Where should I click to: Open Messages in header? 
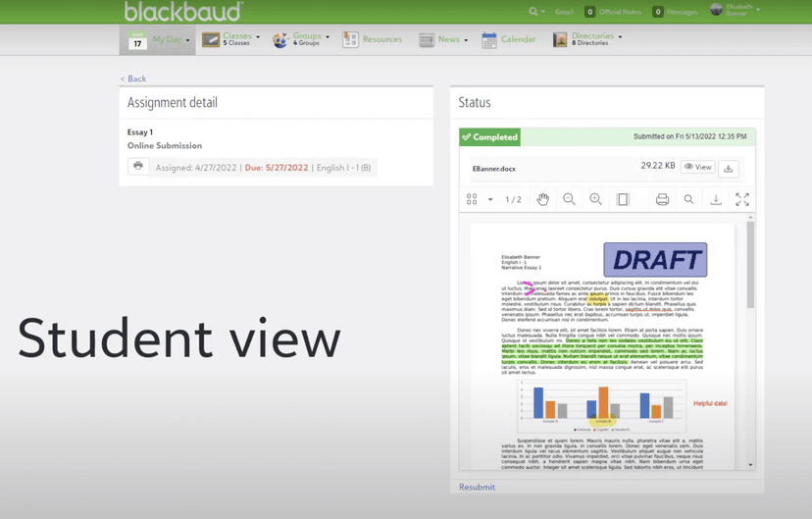point(676,12)
